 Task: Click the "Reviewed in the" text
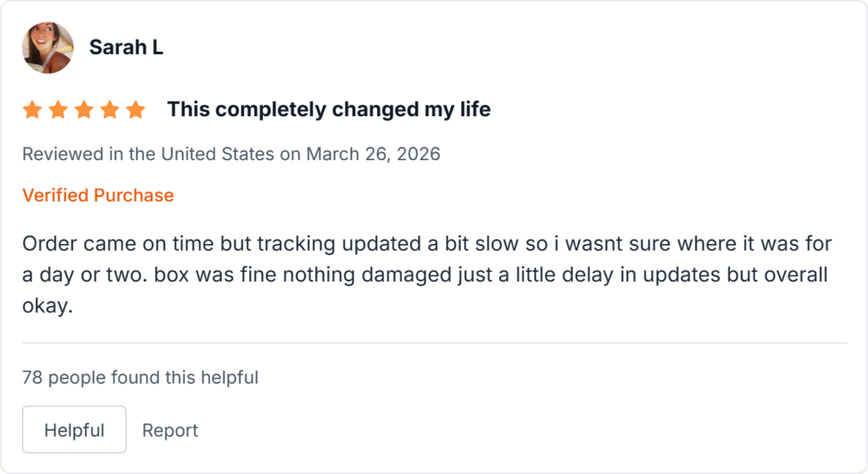pos(88,154)
